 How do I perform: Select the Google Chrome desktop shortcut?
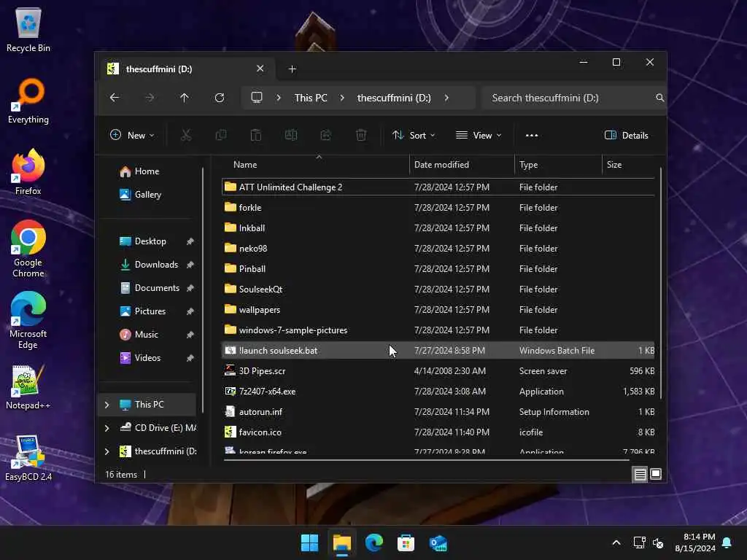click(x=28, y=249)
